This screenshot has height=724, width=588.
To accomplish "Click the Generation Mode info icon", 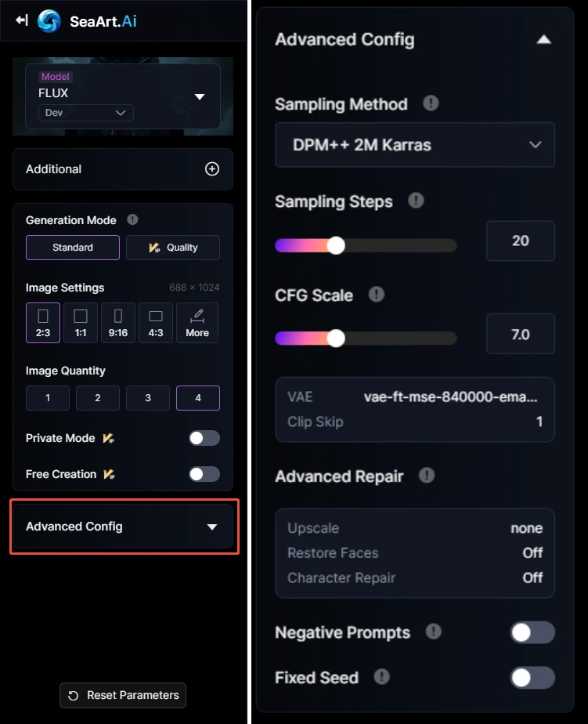I will [x=132, y=220].
